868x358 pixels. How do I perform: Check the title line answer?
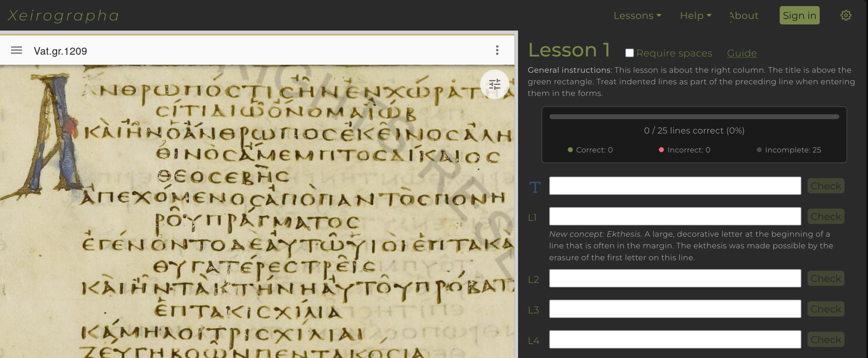point(826,186)
